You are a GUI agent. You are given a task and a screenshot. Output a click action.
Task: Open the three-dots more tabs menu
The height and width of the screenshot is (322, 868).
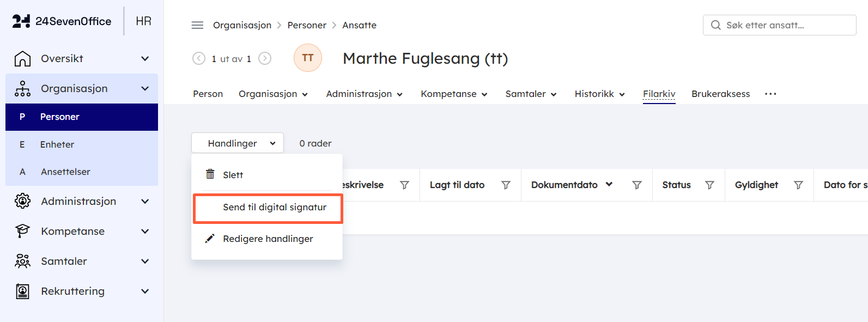click(770, 94)
